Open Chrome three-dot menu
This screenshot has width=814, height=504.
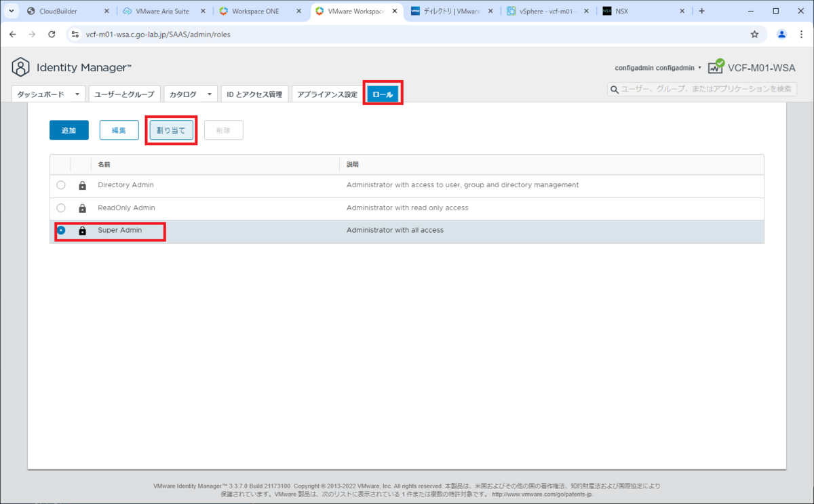click(802, 34)
